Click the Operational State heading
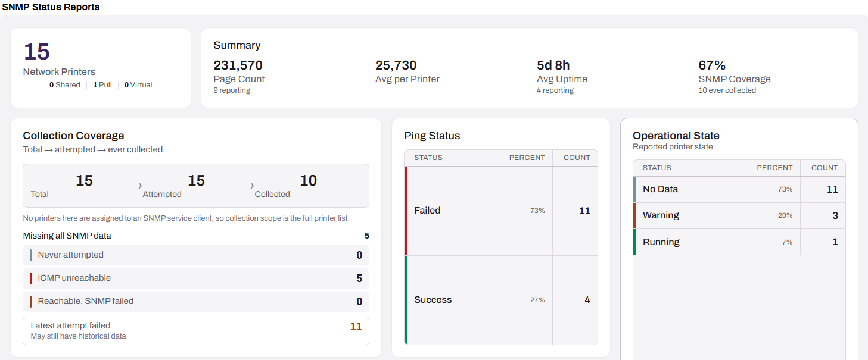Screen dimensions: 868x360 pyautogui.click(x=676, y=136)
